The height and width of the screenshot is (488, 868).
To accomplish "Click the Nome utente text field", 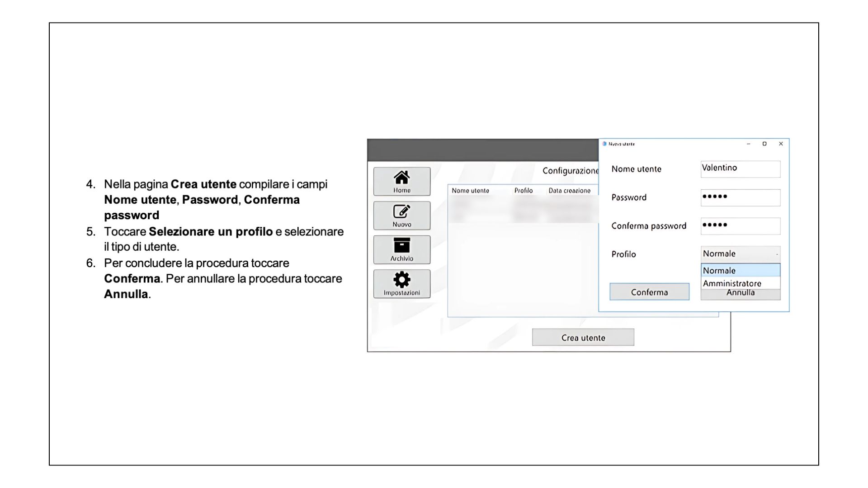I will 740,169.
